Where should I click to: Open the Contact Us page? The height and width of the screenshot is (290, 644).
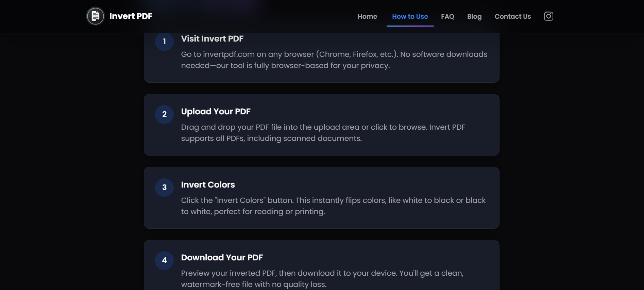pyautogui.click(x=512, y=16)
